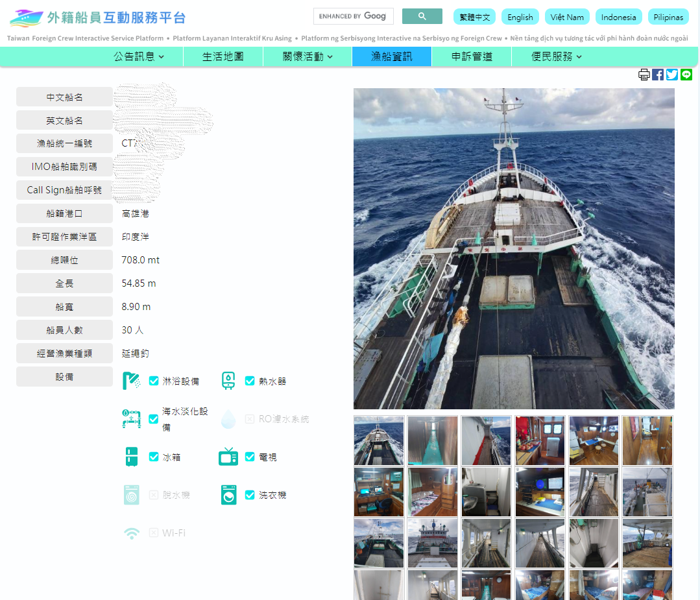Open the 便民服務 dropdown menu
Viewport: 700px width, 600px height.
pos(556,56)
